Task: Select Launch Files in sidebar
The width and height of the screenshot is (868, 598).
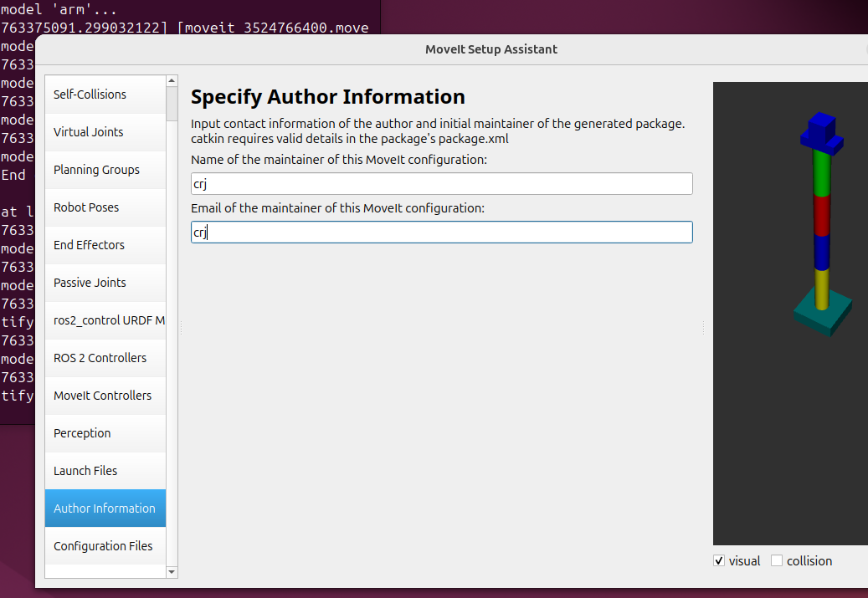Action: [x=105, y=471]
